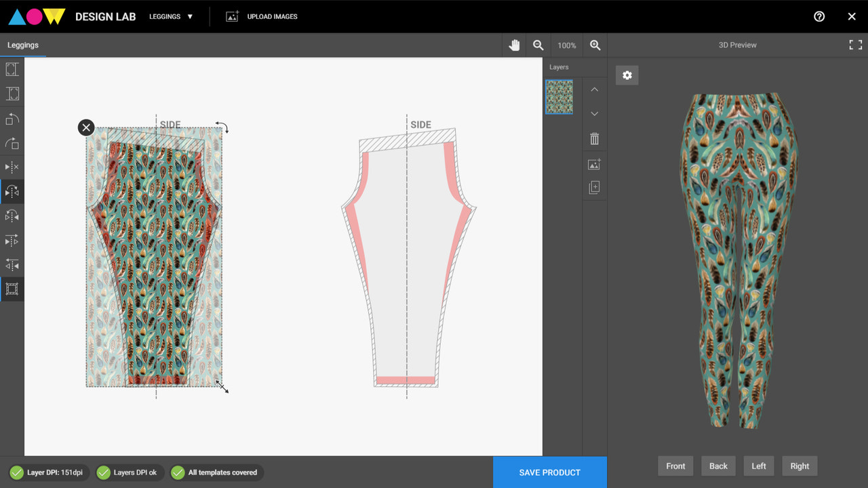Remove the layer using the X badge
This screenshot has height=488, width=868.
click(x=85, y=127)
